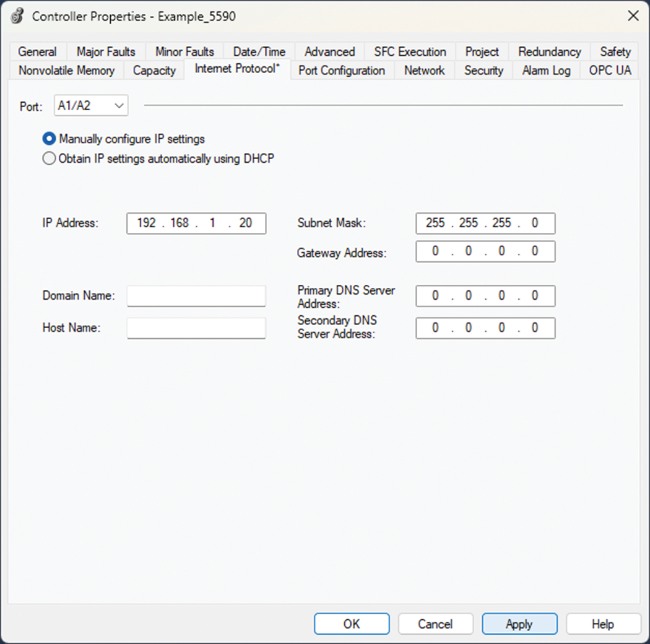This screenshot has width=650, height=644.
Task: Select Obtain IP settings automatically using DHCP
Action: [49, 159]
